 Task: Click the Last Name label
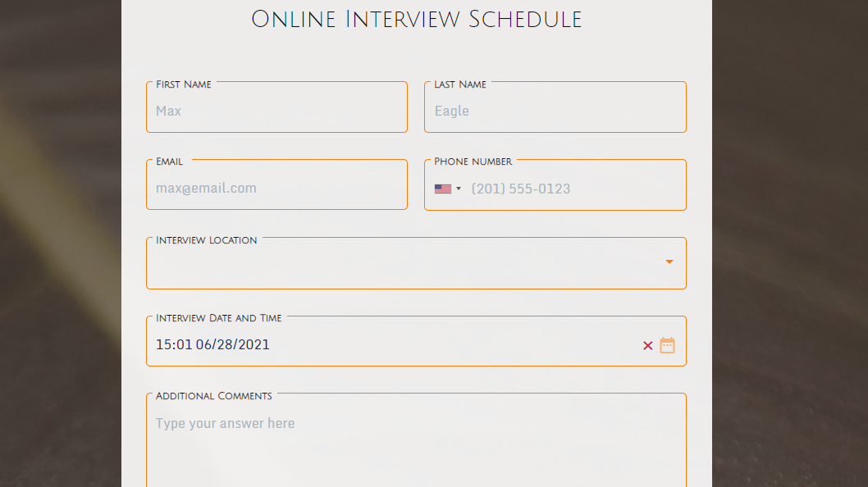pyautogui.click(x=460, y=84)
